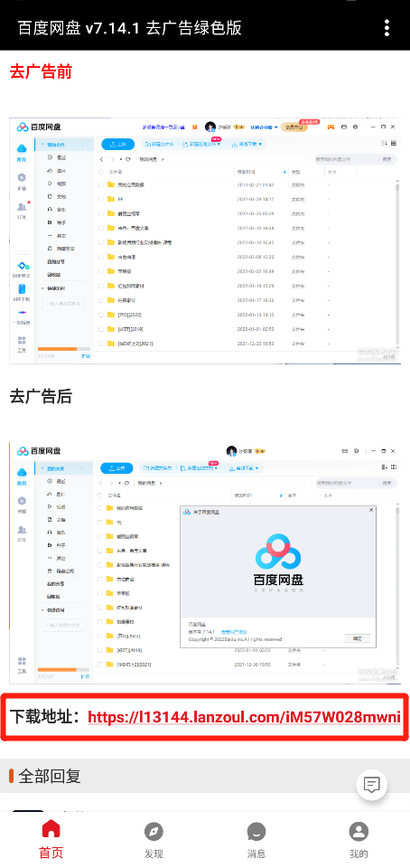Viewport: 410px width, 868px height.
Task: Go to the 首页 home tab
Action: [51, 839]
